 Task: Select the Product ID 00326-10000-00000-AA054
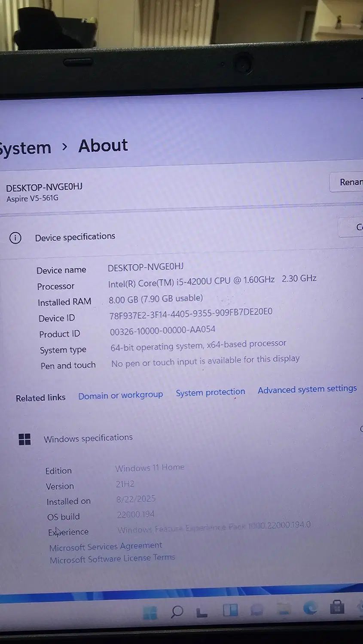(162, 331)
